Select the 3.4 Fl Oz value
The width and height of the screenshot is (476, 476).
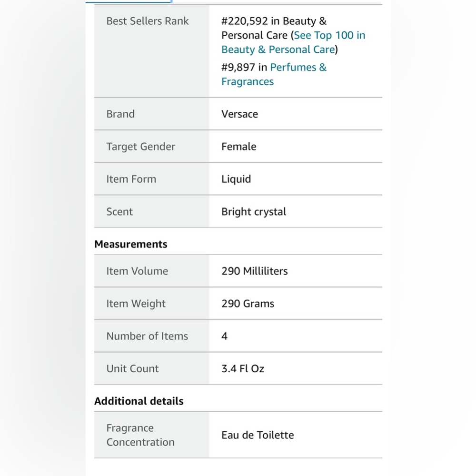click(x=243, y=368)
